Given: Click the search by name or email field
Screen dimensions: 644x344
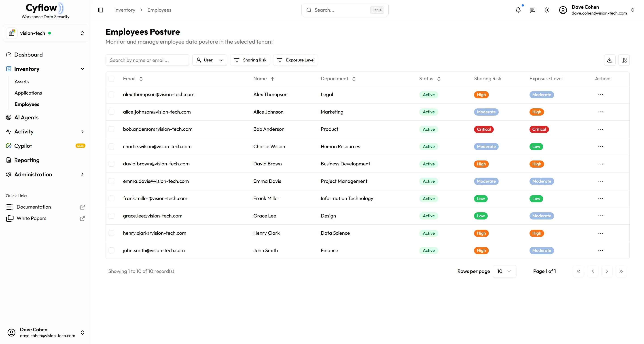Looking at the screenshot, I should [148, 60].
